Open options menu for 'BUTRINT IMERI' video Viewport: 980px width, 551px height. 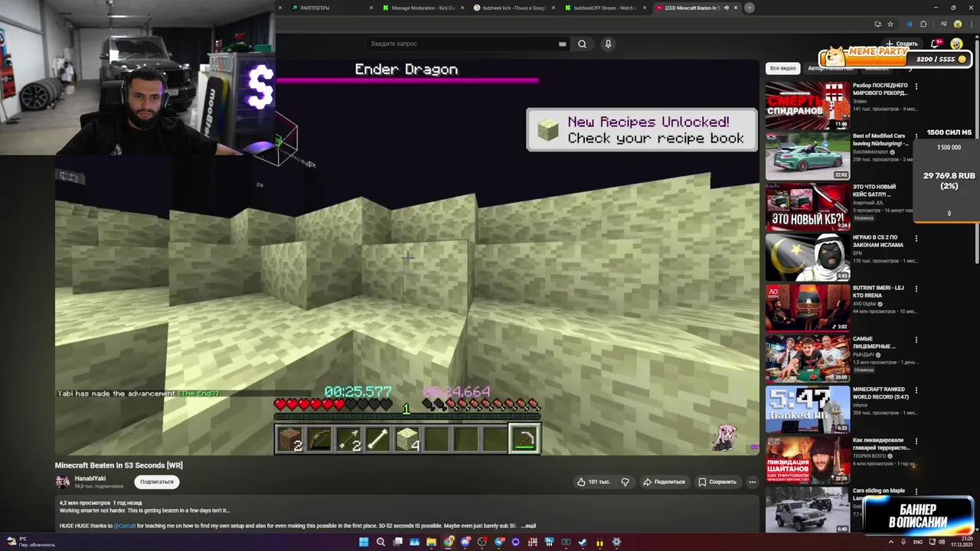(916, 289)
